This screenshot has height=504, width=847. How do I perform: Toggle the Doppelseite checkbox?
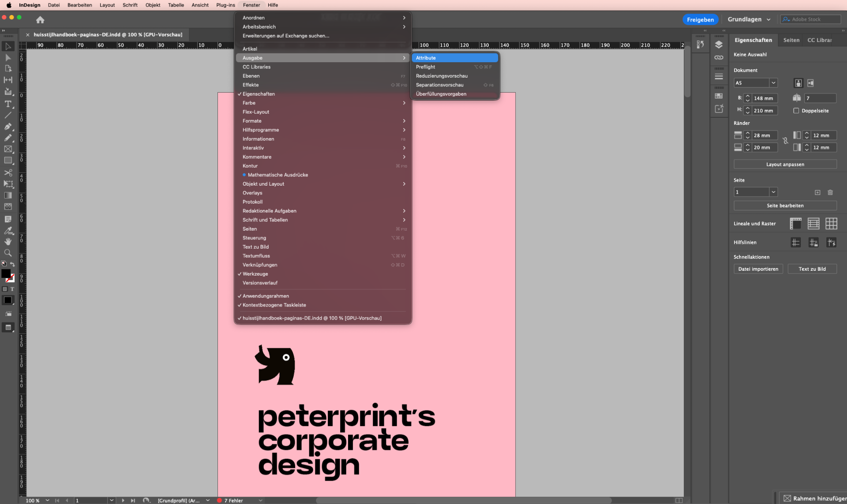pyautogui.click(x=796, y=111)
